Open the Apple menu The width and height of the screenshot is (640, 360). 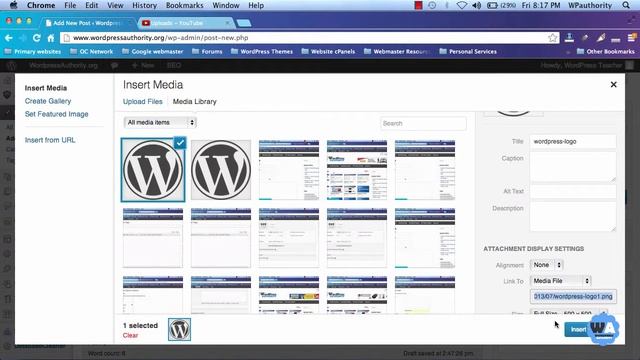click(13, 5)
